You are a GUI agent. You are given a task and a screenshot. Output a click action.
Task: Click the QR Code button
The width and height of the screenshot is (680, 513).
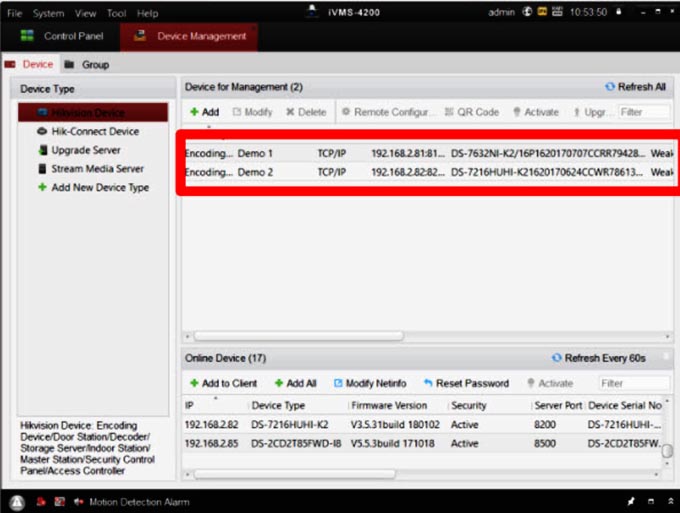click(472, 112)
